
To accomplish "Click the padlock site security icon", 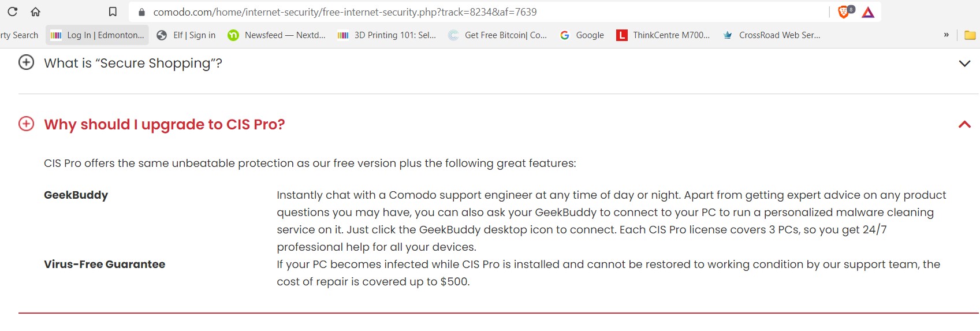I will click(141, 12).
